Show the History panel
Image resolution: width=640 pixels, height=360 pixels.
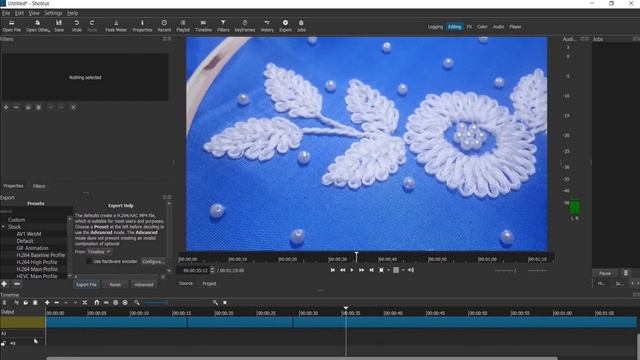pyautogui.click(x=267, y=26)
